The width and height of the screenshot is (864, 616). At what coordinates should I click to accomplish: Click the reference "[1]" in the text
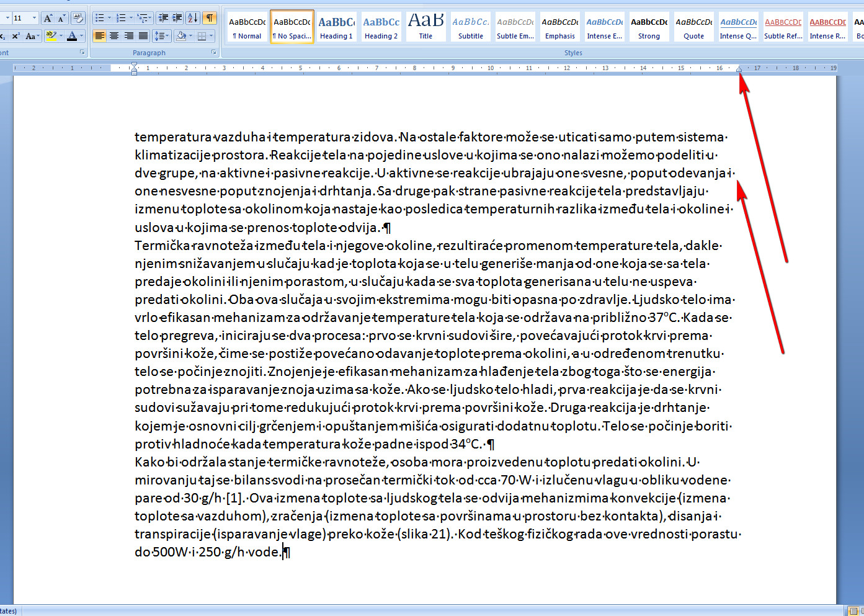234,498
